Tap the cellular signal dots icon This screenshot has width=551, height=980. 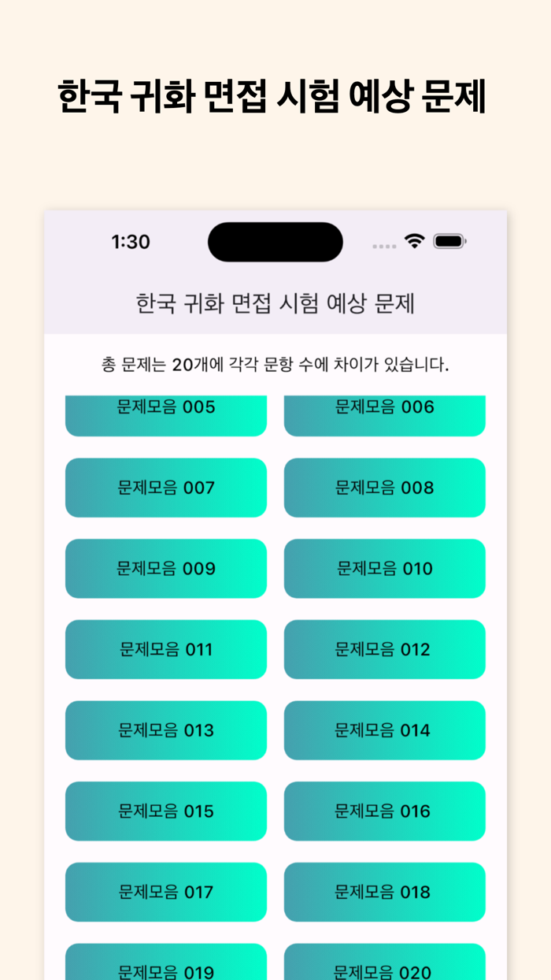point(383,245)
